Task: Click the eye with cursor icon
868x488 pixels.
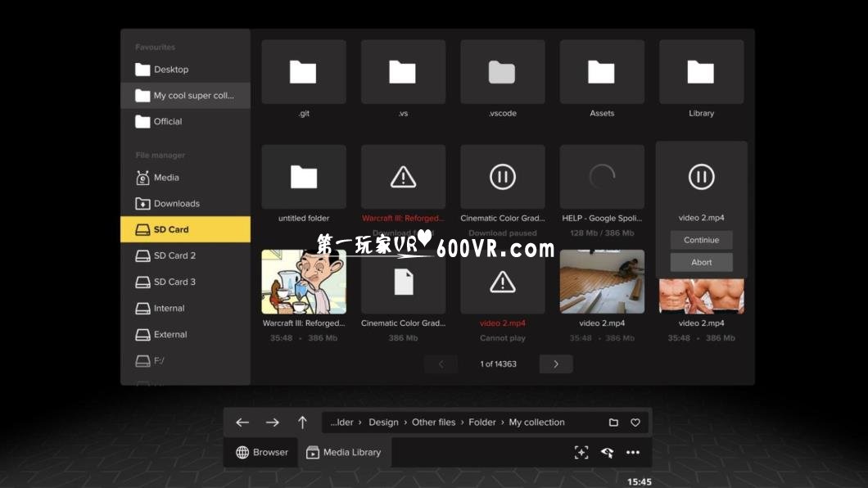Action: click(607, 452)
